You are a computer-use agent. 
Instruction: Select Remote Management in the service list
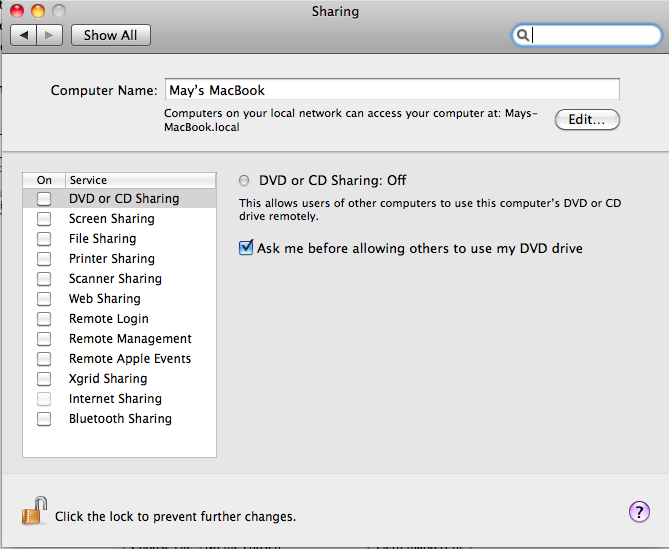119,339
